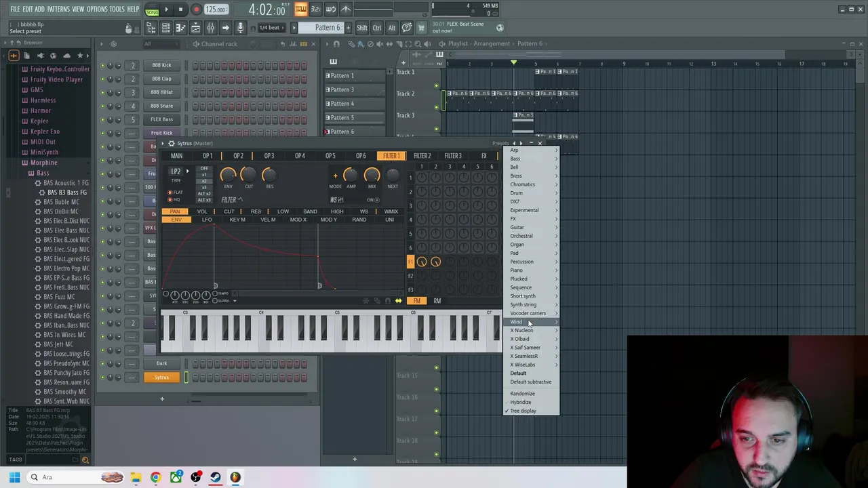Open the FILE menu
868x488 pixels.
[15, 9]
